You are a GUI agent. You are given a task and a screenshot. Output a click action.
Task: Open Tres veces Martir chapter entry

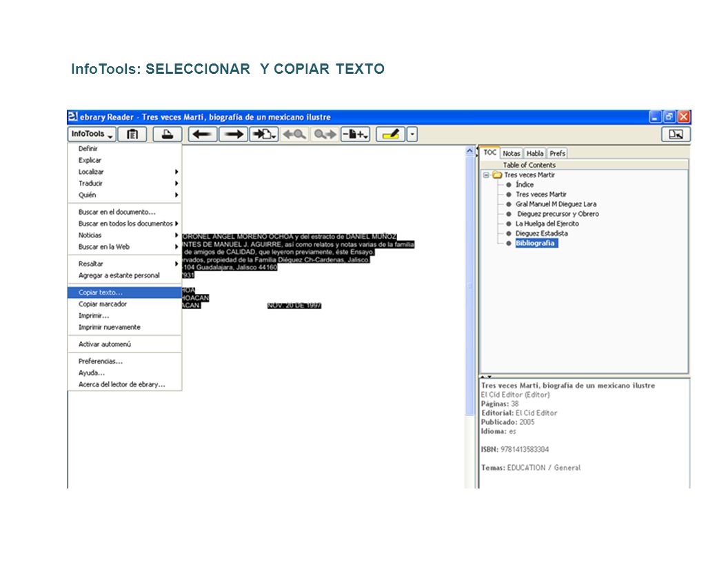[541, 194]
